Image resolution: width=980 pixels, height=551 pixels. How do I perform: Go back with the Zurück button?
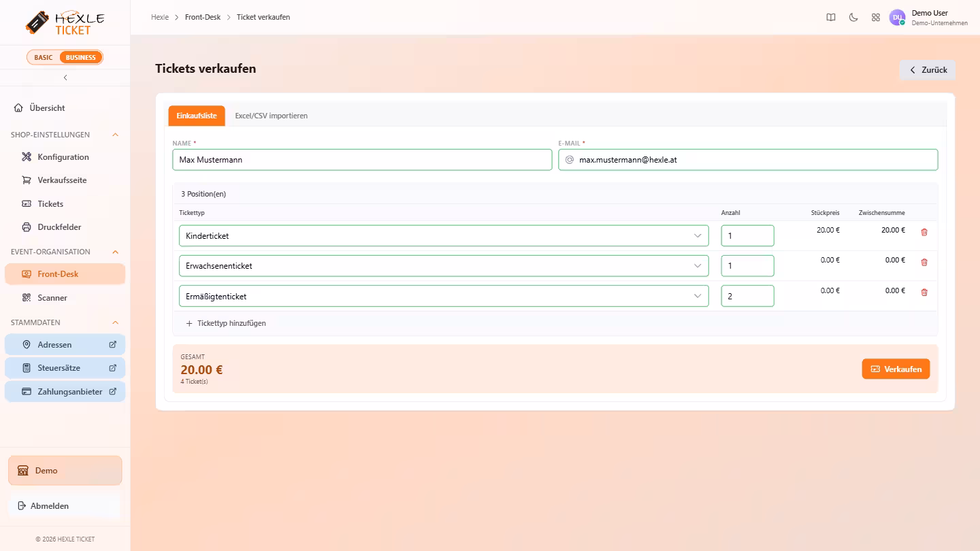[x=928, y=70]
